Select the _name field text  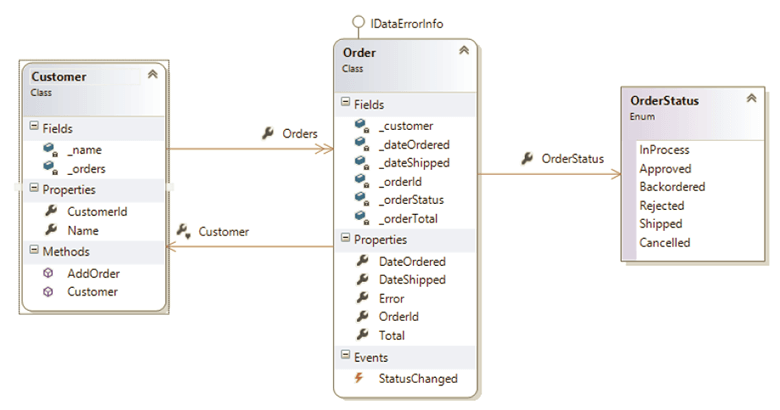84,150
